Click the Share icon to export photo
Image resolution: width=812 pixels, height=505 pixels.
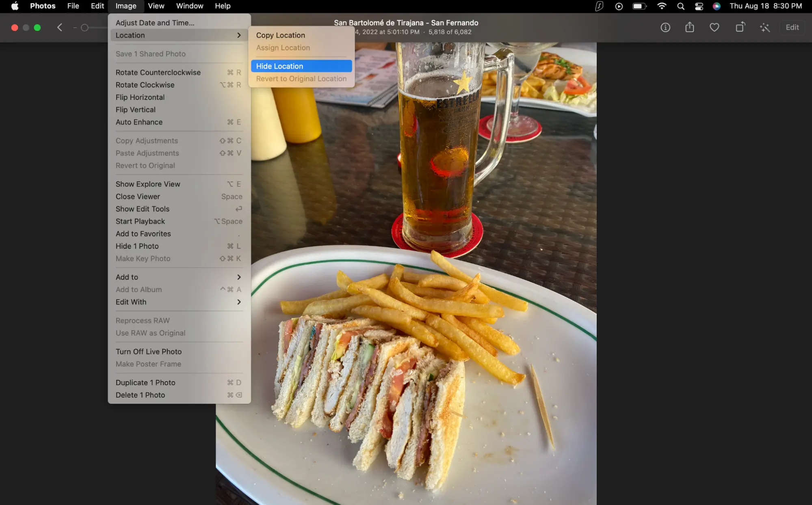click(689, 27)
